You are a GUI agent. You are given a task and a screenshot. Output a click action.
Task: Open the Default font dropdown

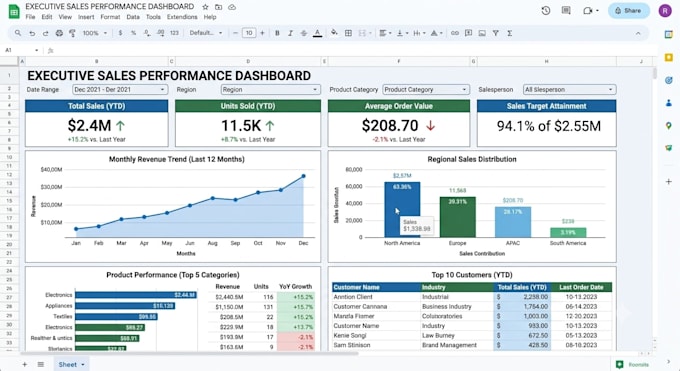[x=206, y=33]
